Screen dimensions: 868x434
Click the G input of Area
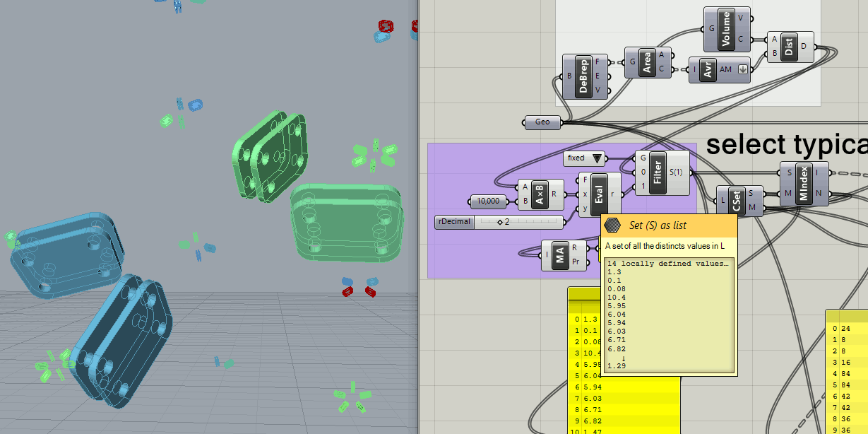633,62
